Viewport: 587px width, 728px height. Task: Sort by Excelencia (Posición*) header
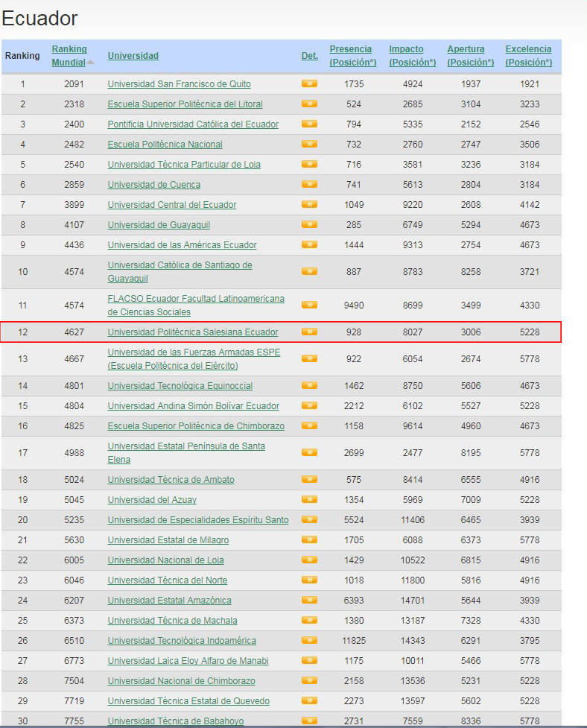pyautogui.click(x=529, y=56)
